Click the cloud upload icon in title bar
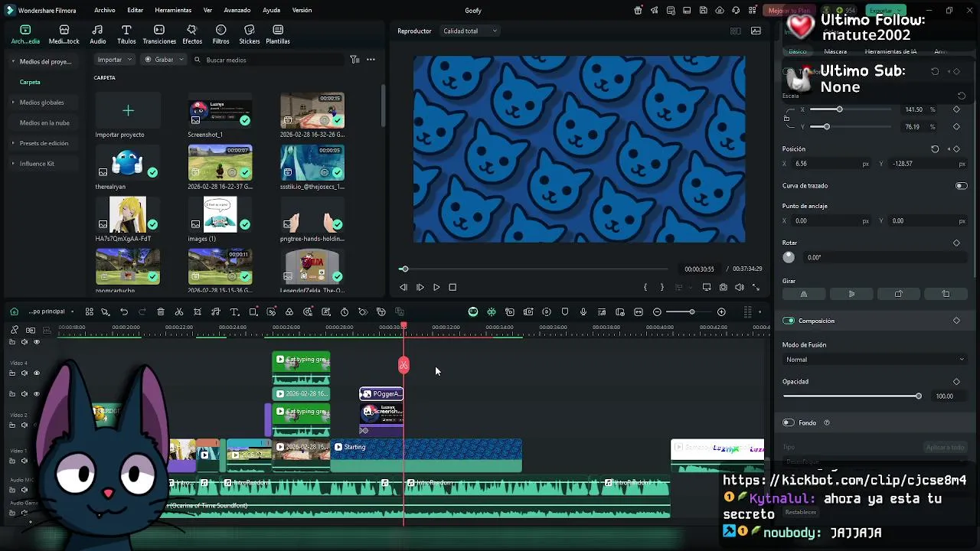 tap(720, 11)
